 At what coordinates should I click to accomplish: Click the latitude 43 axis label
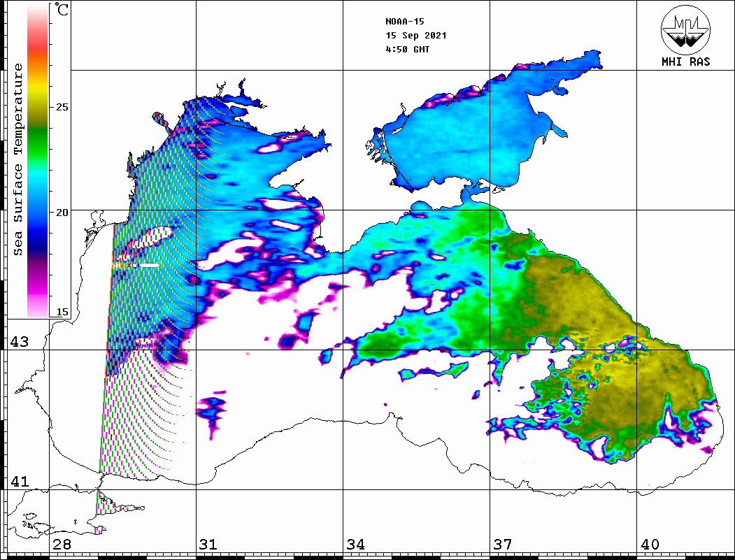[x=19, y=342]
